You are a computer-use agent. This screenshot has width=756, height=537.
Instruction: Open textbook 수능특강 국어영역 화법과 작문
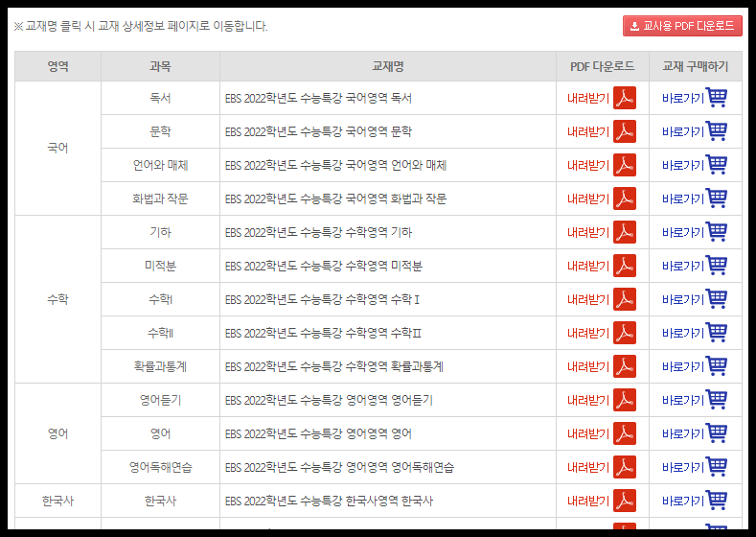point(335,198)
